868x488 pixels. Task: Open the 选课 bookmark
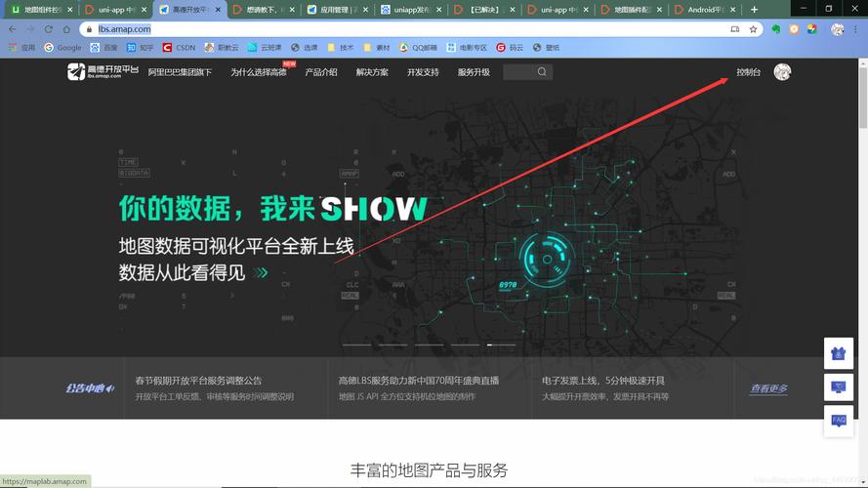(x=305, y=48)
